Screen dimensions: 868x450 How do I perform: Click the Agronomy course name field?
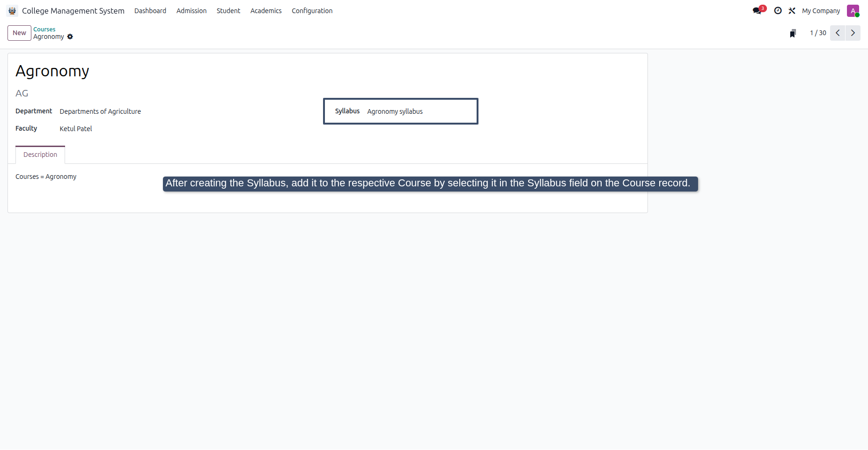click(x=52, y=71)
